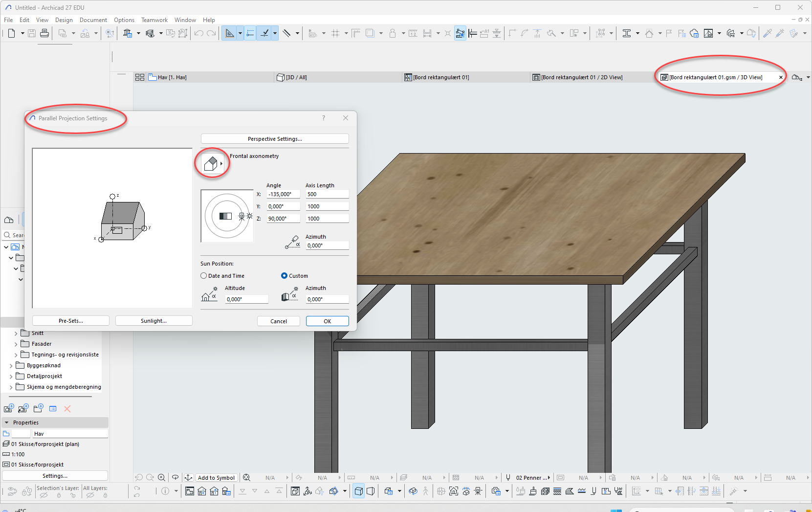This screenshot has width=812, height=512.
Task: Click the zoom in magnifier icon
Action: (161, 478)
